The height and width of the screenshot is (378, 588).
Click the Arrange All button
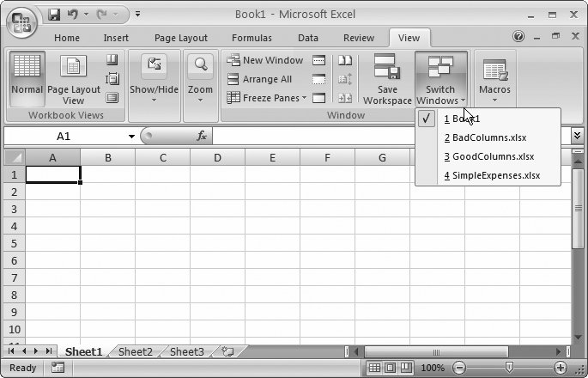click(259, 79)
